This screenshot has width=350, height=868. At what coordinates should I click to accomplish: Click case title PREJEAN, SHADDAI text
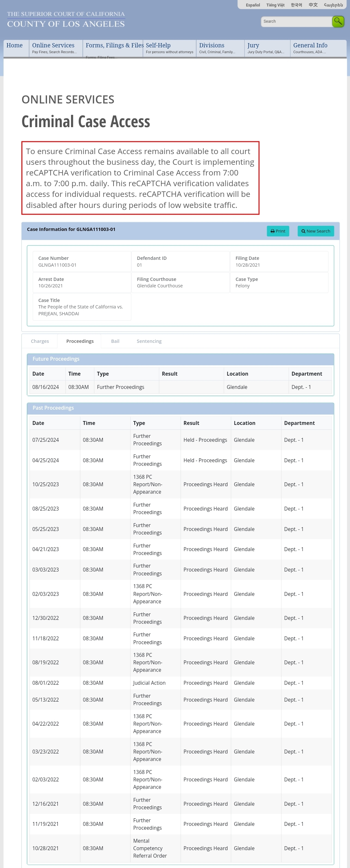coord(59,313)
